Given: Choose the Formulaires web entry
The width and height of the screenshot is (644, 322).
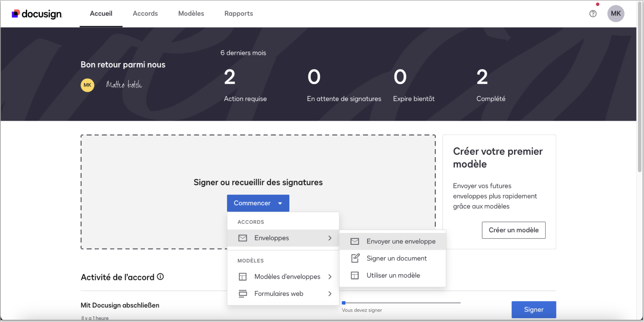Looking at the screenshot, I should (x=283, y=294).
